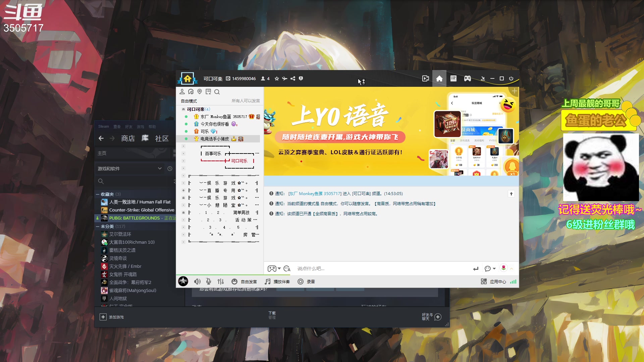Click the share channel icon

(x=293, y=78)
